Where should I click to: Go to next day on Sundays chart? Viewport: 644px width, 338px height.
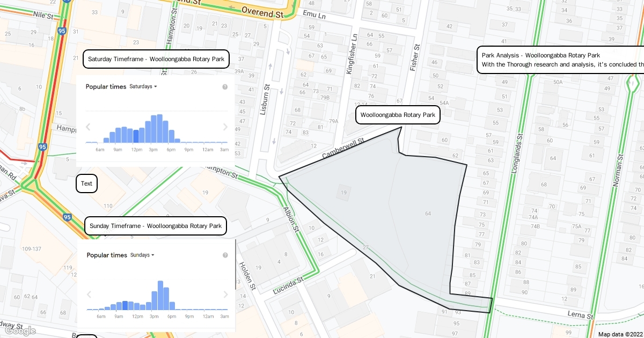click(225, 295)
